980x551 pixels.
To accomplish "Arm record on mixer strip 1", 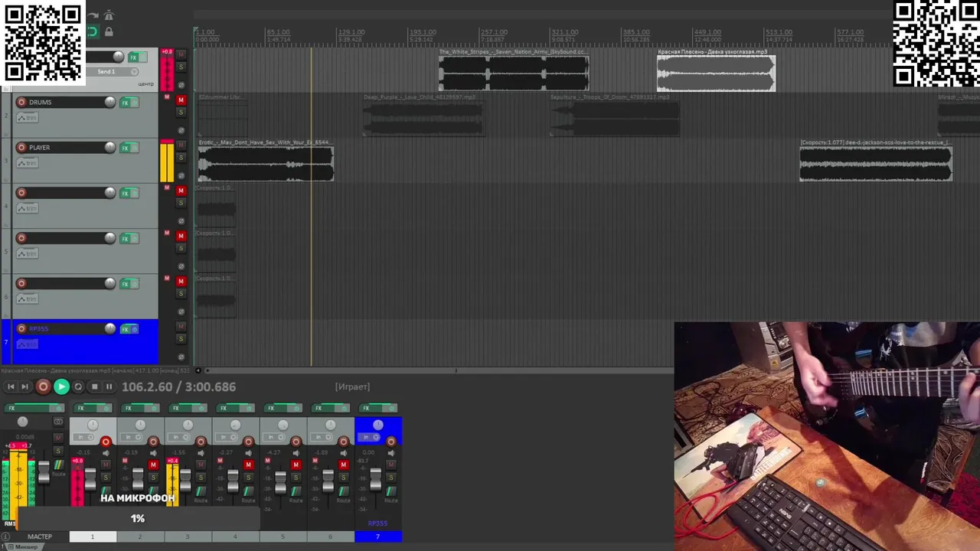I will [106, 442].
